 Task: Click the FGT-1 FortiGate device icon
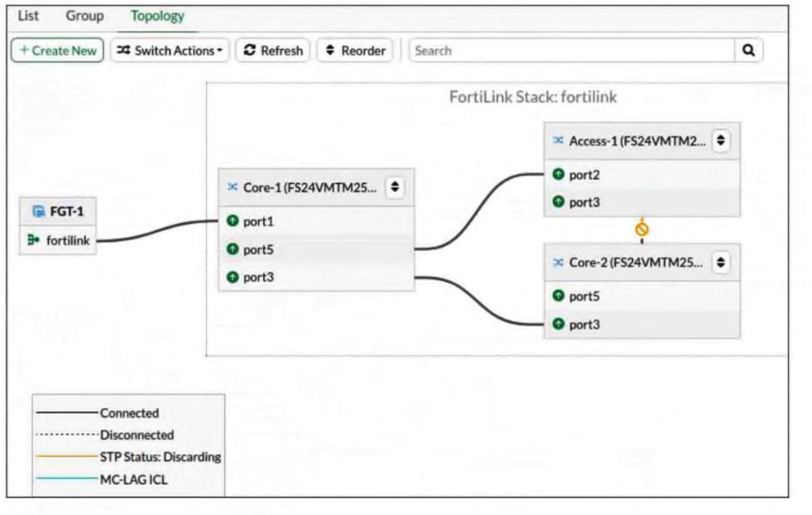(39, 212)
